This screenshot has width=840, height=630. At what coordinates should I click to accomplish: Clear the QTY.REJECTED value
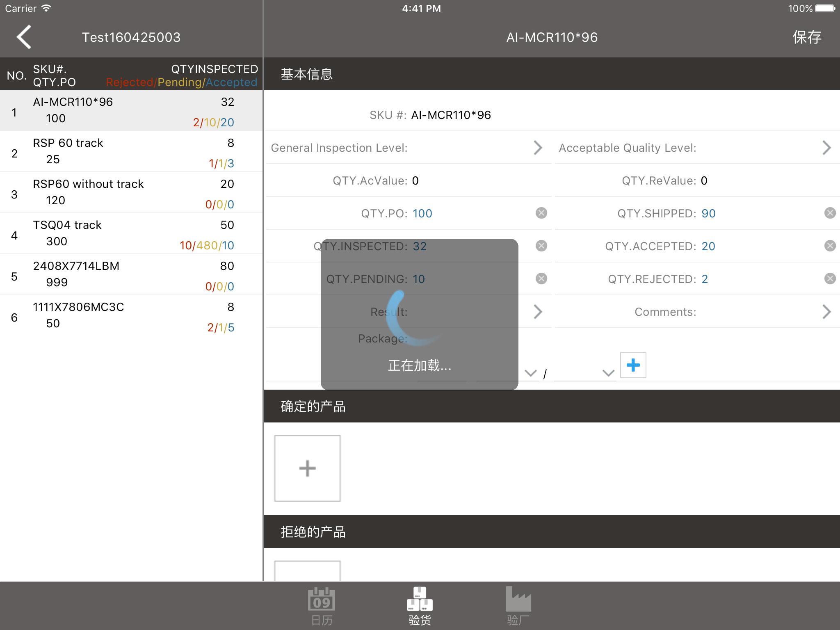[x=830, y=278]
